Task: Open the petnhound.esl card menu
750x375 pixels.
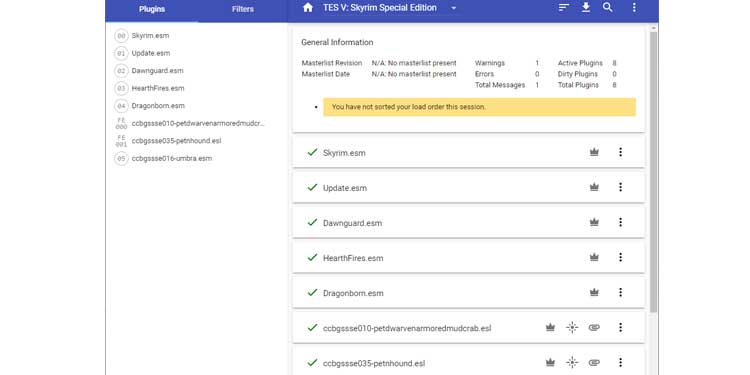Action: tap(620, 363)
